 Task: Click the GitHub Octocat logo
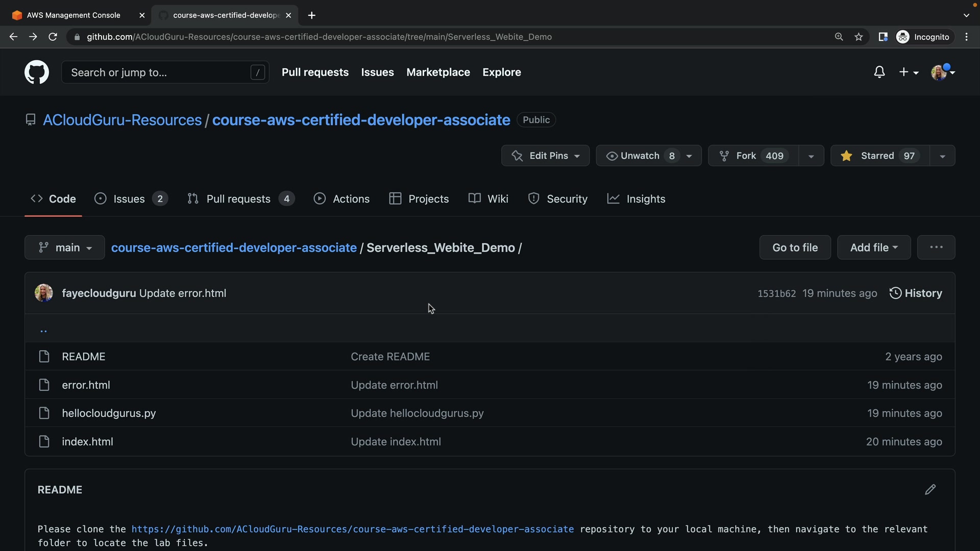(37, 72)
